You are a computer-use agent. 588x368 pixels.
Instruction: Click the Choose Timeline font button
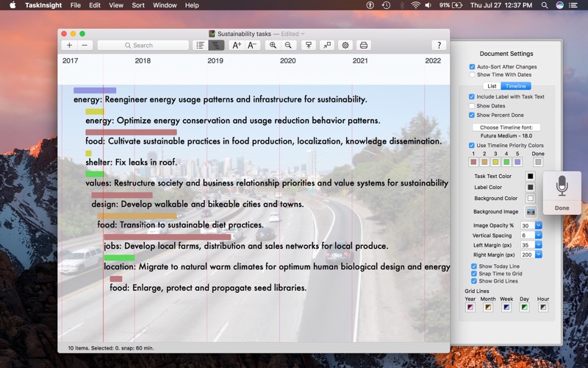click(506, 127)
